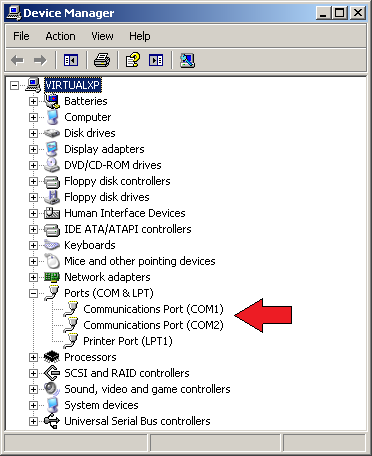Select the System devices label

[x=101, y=405]
